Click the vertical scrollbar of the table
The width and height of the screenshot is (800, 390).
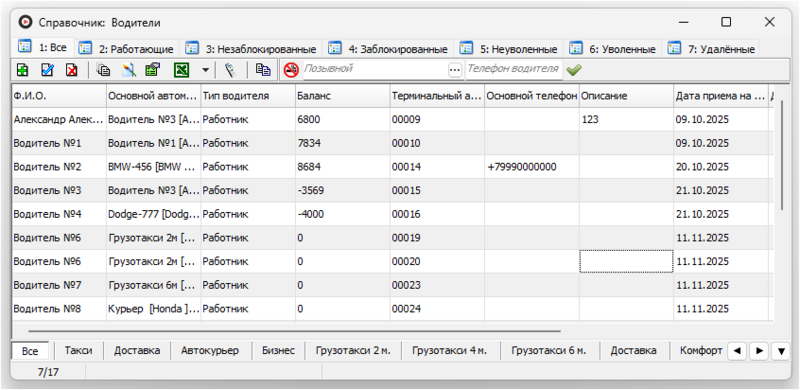[x=782, y=155]
